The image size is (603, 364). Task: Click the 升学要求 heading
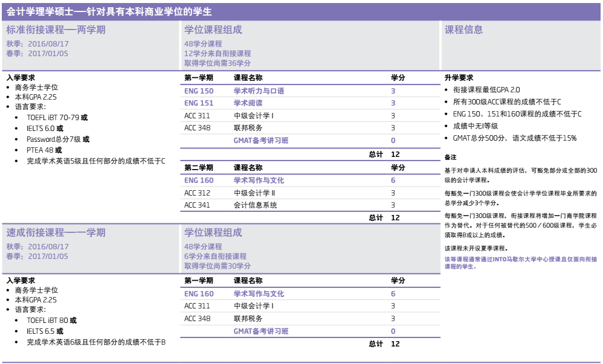click(x=459, y=78)
